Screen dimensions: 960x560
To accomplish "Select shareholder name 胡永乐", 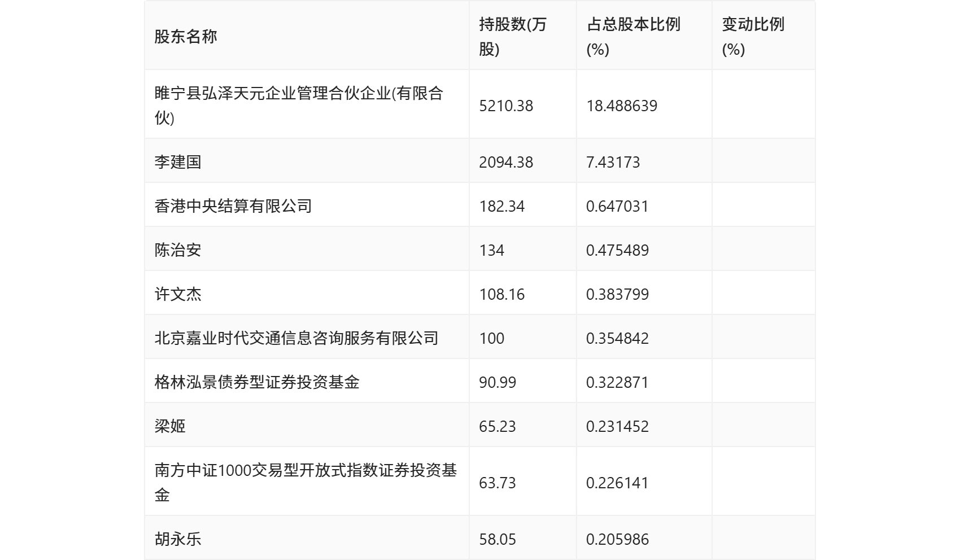I will (178, 539).
